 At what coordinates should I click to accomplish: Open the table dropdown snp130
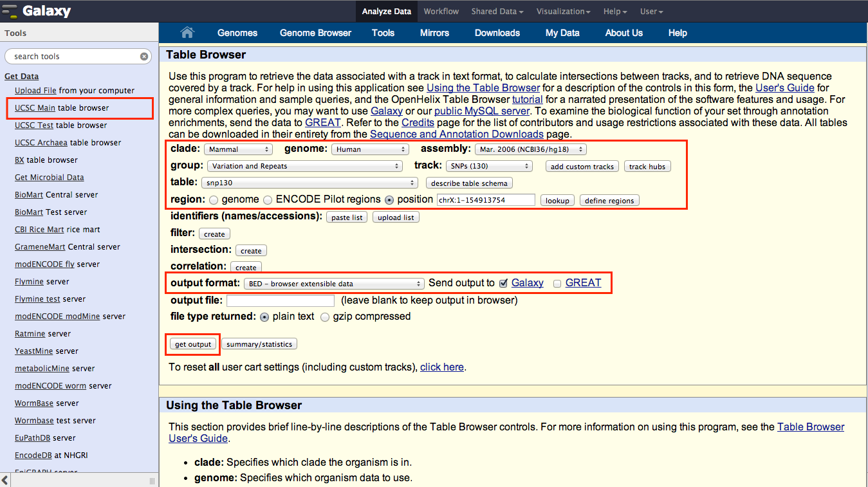click(x=311, y=183)
